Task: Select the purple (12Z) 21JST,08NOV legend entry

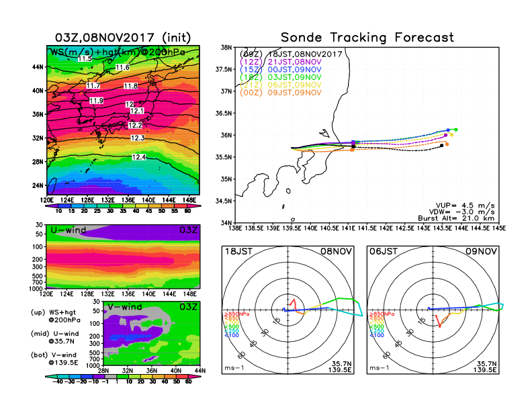Action: point(280,62)
